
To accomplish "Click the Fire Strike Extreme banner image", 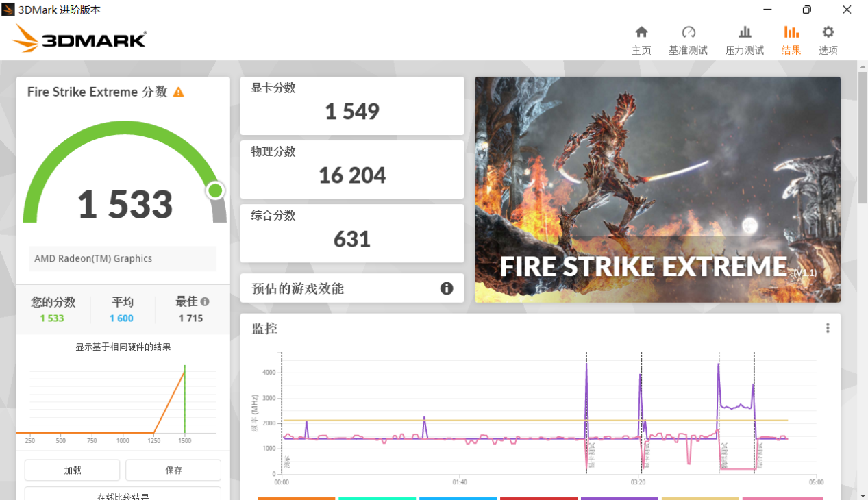I will [658, 190].
